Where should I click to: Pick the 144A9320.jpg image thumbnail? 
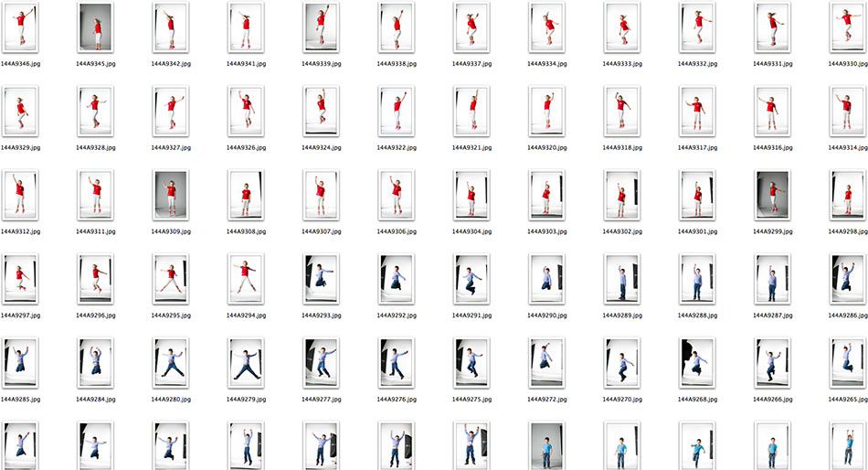(x=547, y=112)
